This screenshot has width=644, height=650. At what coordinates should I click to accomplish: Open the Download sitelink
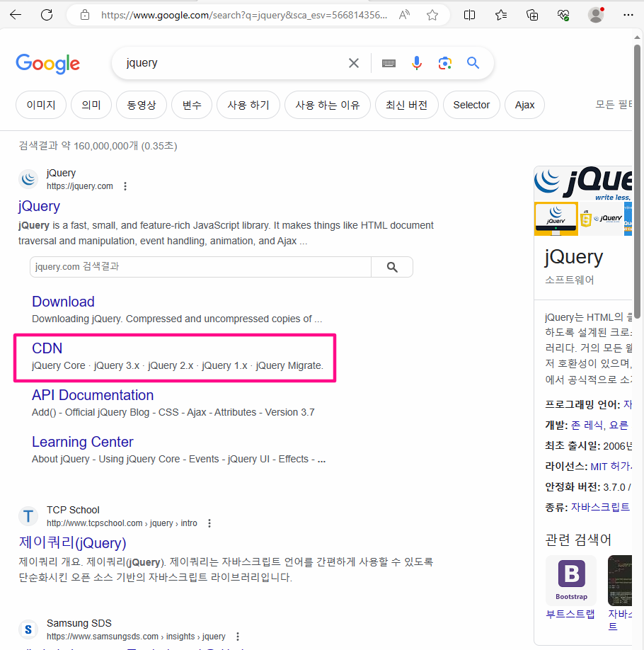coord(64,302)
